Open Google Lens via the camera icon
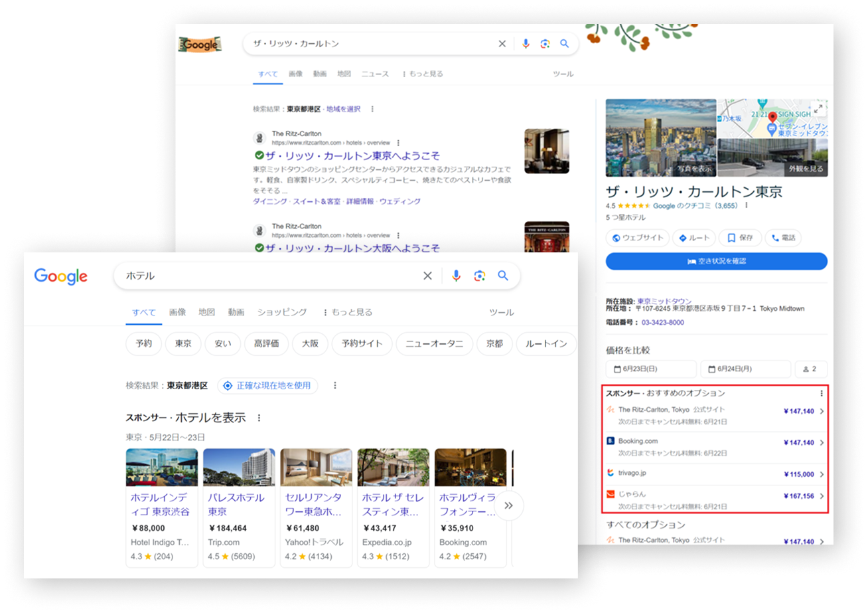Image resolution: width=868 pixels, height=613 pixels. [480, 276]
